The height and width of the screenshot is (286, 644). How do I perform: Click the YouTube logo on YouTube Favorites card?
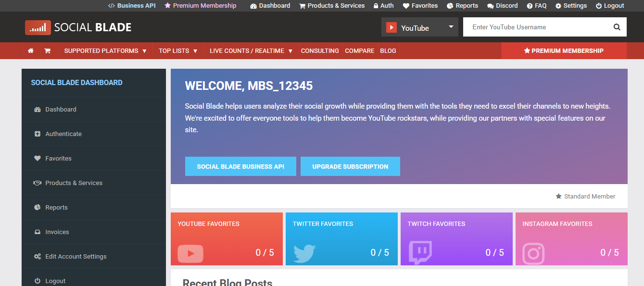tap(190, 253)
